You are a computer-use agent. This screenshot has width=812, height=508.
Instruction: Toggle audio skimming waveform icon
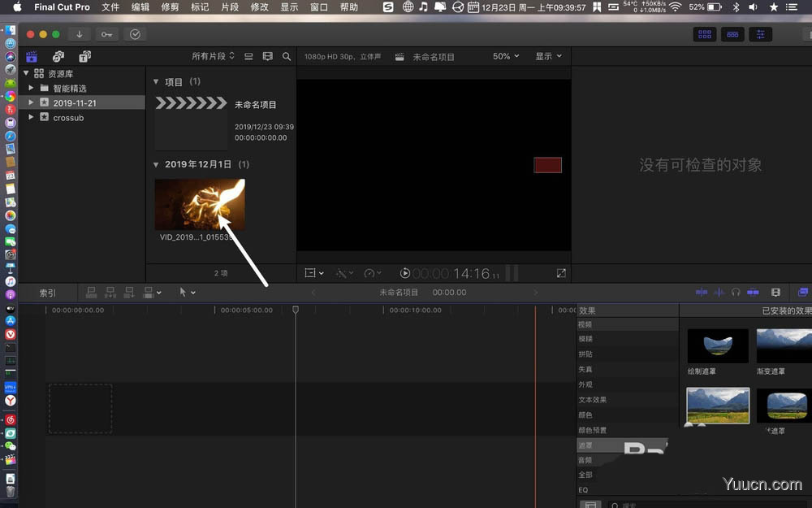click(x=719, y=293)
